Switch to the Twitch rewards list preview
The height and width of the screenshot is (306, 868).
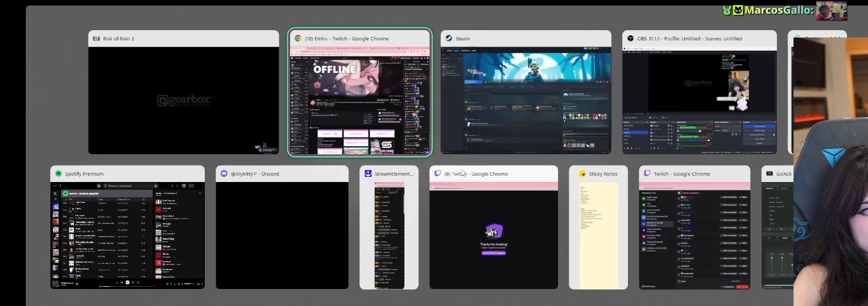[695, 235]
